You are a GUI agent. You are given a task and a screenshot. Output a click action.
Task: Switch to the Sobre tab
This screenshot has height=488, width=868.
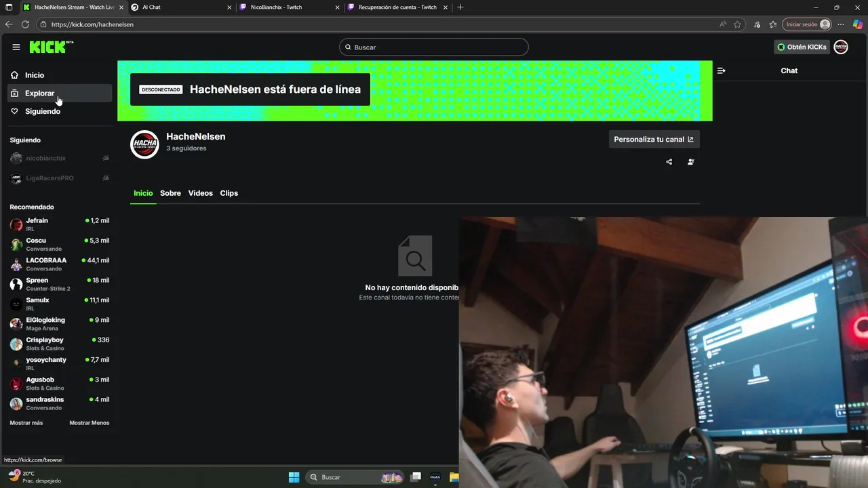tap(170, 193)
